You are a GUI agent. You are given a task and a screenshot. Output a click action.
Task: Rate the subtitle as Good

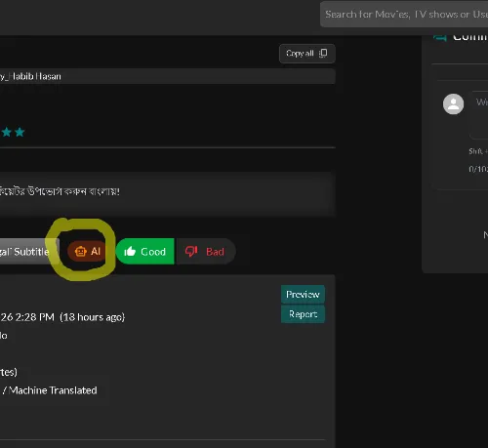tap(145, 251)
